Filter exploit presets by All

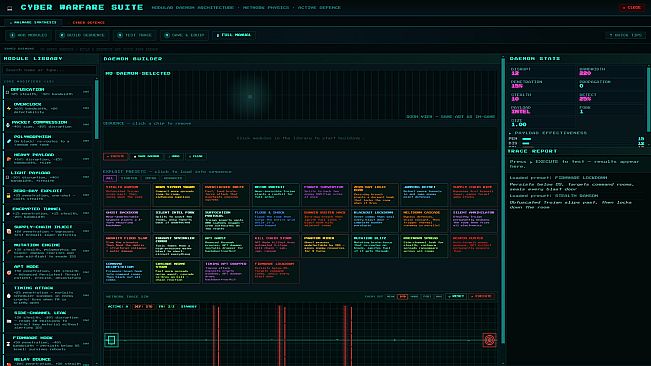(x=110, y=178)
